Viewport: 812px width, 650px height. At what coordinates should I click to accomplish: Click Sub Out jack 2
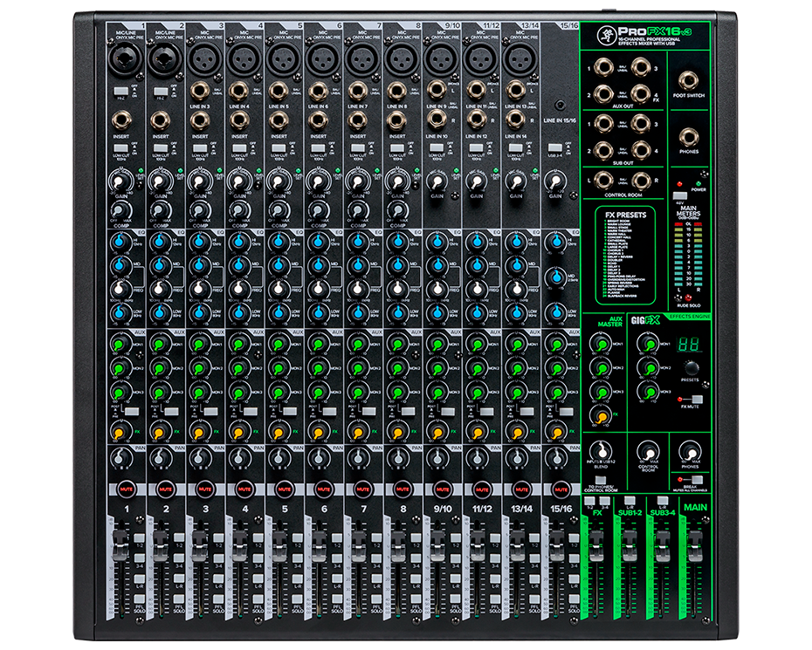(x=604, y=150)
